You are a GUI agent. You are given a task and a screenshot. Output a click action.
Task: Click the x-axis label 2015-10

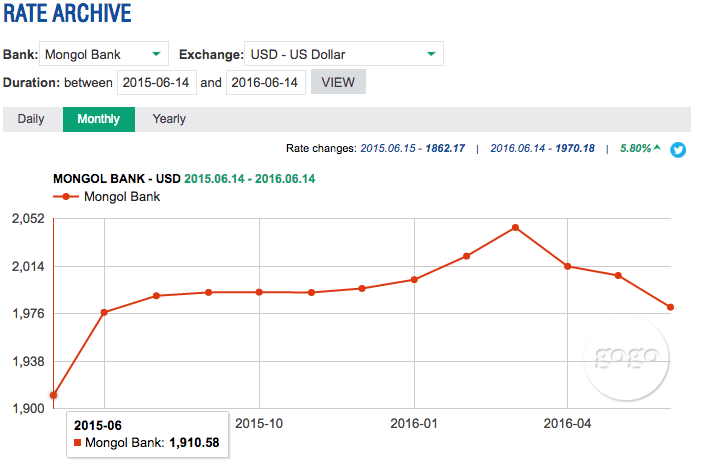pos(259,423)
